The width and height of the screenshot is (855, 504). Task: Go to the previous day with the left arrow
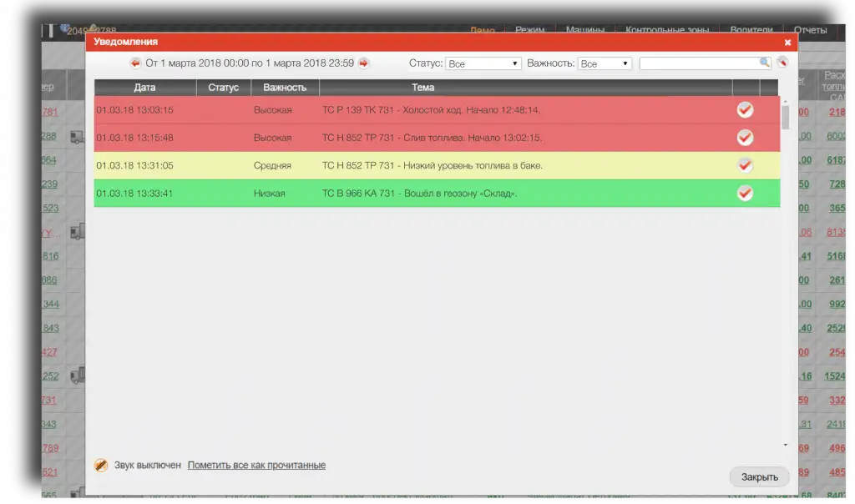click(134, 62)
